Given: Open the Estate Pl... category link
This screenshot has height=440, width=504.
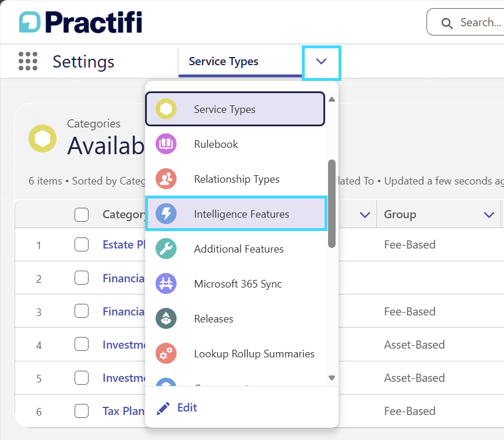Looking at the screenshot, I should [x=124, y=244].
